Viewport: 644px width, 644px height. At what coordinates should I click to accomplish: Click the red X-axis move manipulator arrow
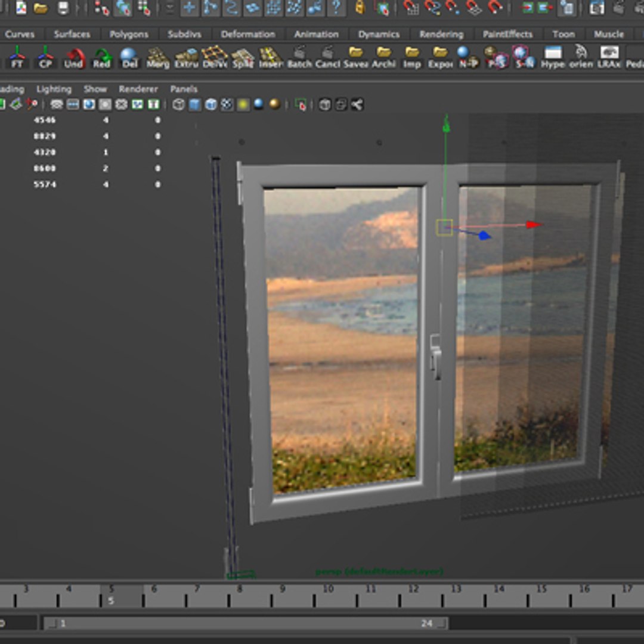(534, 224)
